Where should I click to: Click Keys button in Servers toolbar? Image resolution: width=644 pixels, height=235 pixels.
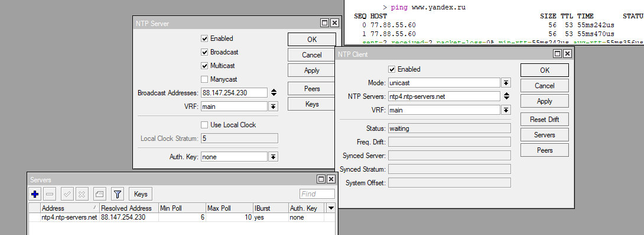(x=141, y=194)
